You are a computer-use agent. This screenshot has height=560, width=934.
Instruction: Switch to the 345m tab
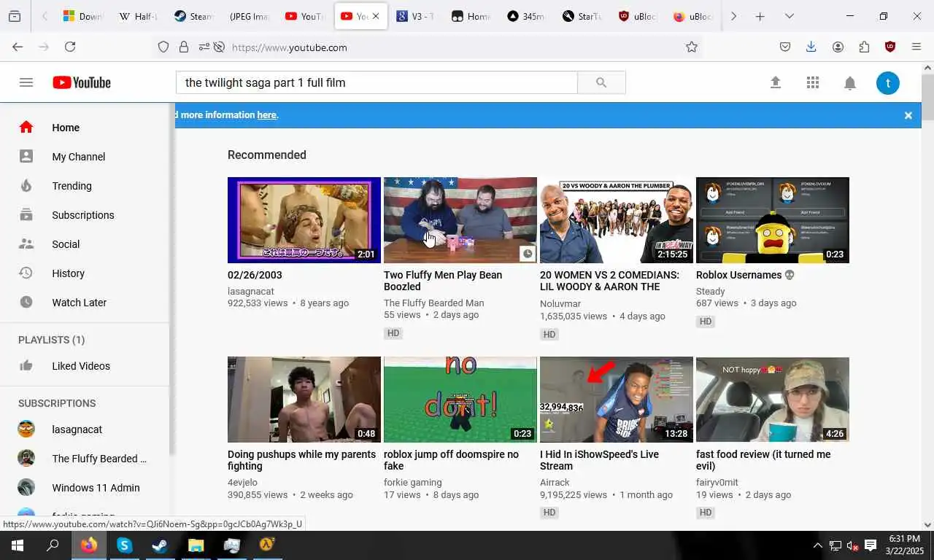(x=527, y=16)
